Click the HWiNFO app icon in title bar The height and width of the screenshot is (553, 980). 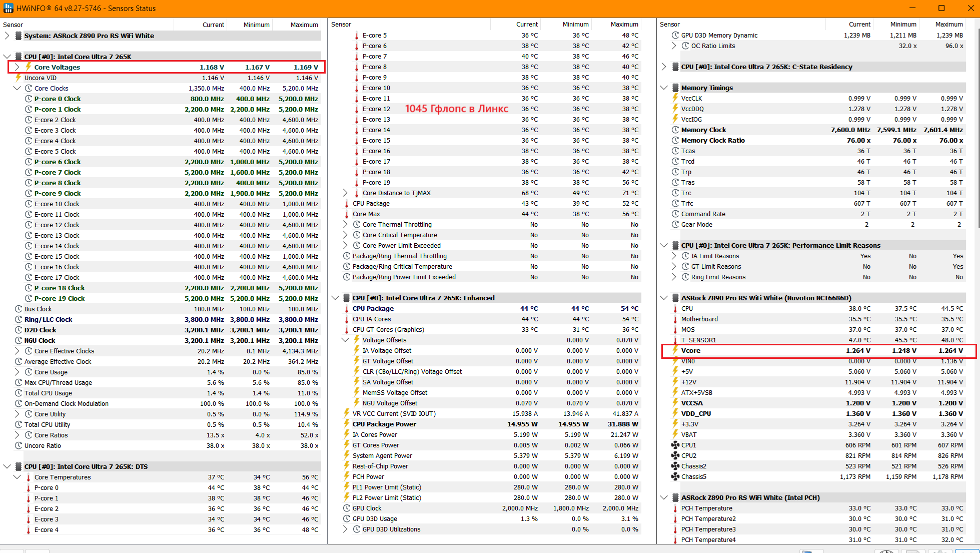pos(8,8)
